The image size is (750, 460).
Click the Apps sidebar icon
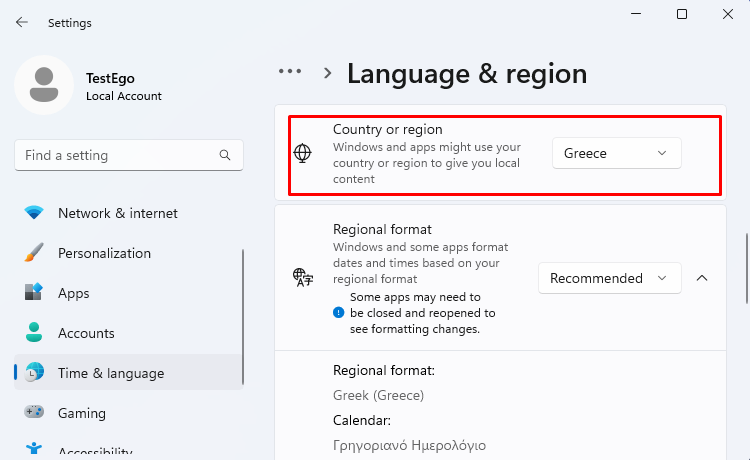click(x=34, y=292)
